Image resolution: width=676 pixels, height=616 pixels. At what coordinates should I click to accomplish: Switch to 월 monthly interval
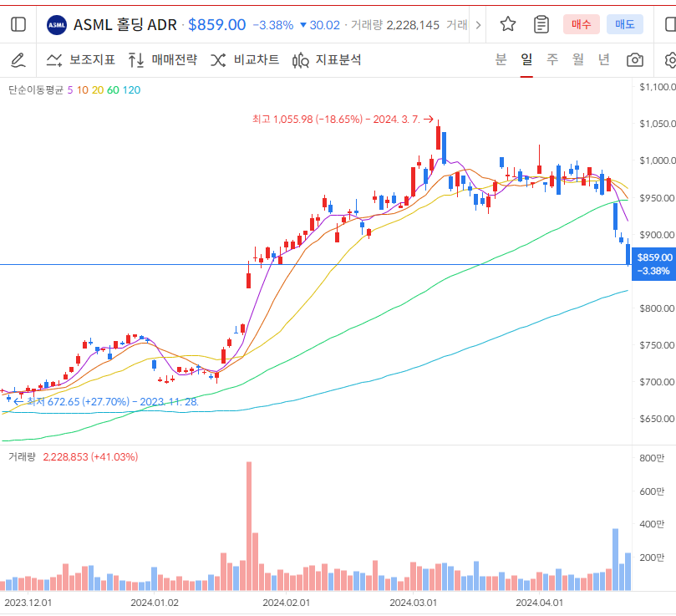coord(578,59)
